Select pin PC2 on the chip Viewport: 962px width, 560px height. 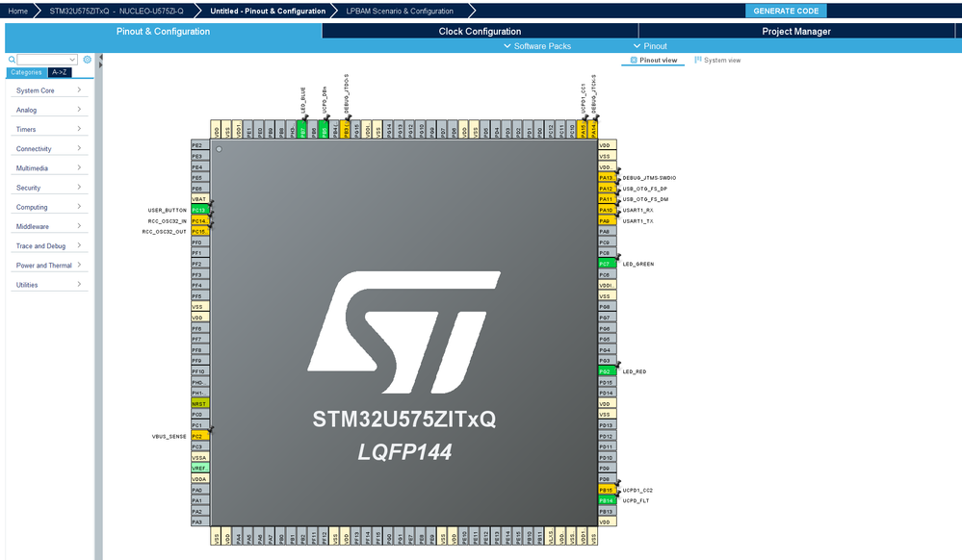pyautogui.click(x=200, y=436)
